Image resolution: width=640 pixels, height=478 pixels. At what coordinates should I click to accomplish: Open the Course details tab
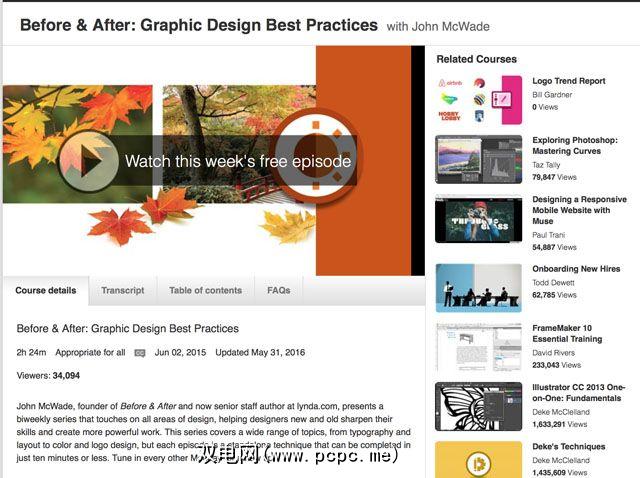(46, 290)
